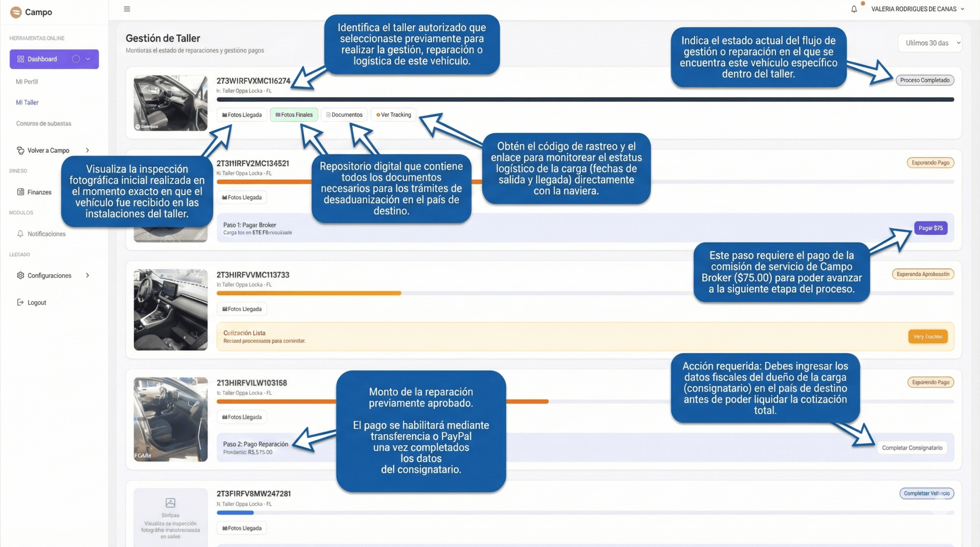The height and width of the screenshot is (547, 980).
Task: Expand the Dashboard chevron
Action: click(88, 59)
